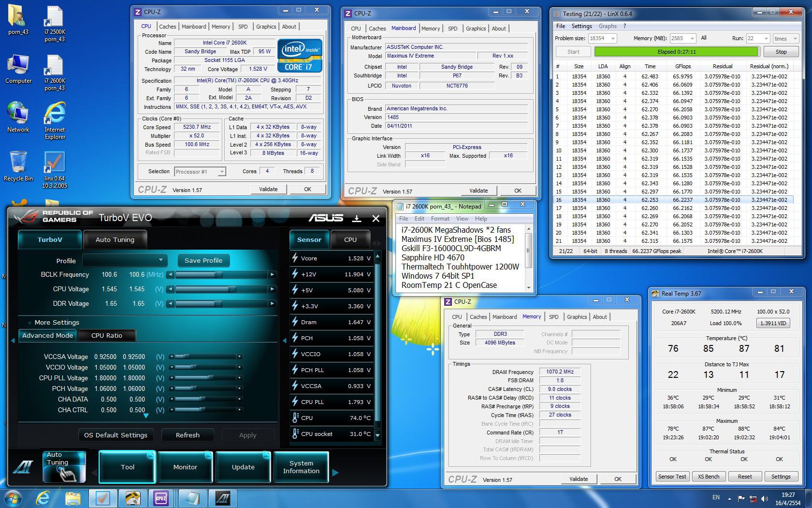812x508 pixels.
Task: Click Validate in the Memory CPU-Z window
Action: [x=579, y=479]
